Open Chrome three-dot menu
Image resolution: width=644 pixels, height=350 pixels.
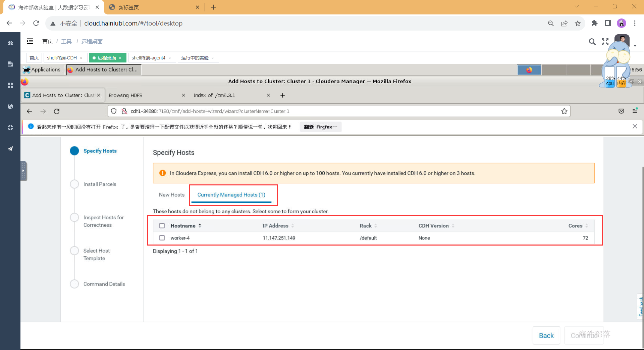tap(635, 23)
